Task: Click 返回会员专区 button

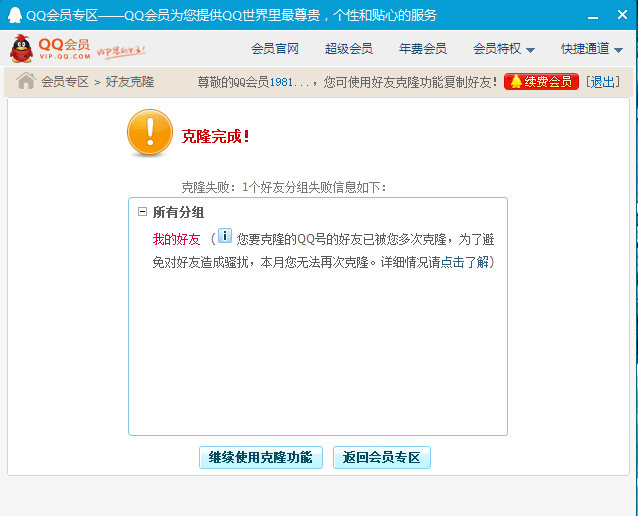Action: 382,457
